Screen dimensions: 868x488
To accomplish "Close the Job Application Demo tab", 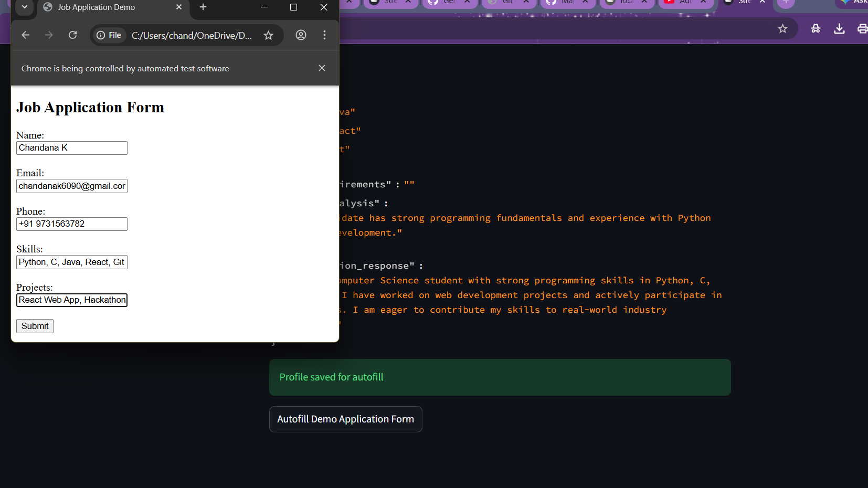I will (x=179, y=7).
